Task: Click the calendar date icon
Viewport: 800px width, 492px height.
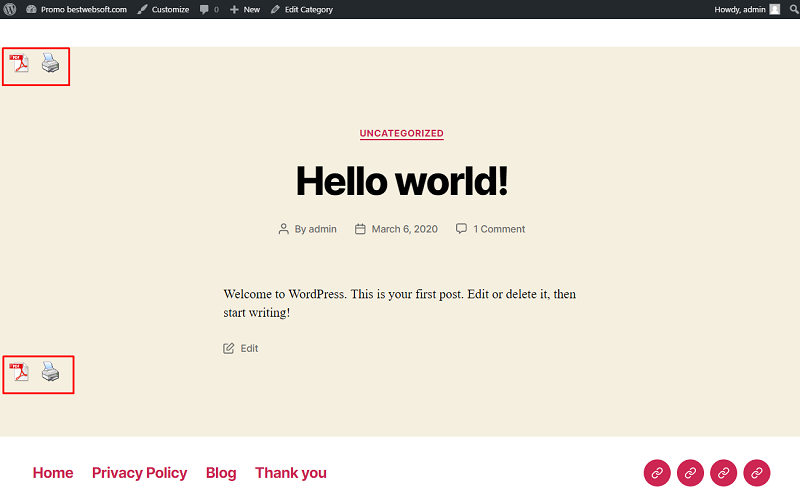Action: tap(360, 229)
